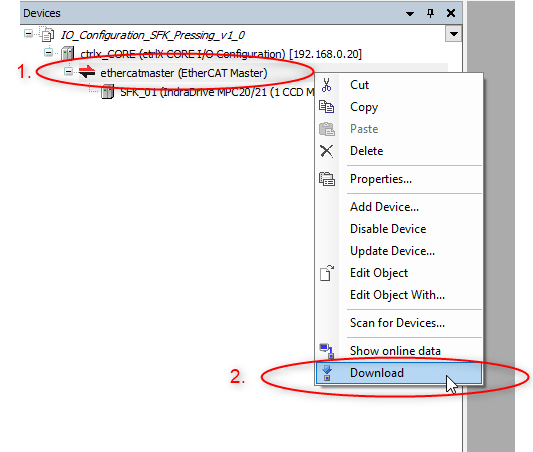The image size is (533, 452).
Task: Choose Scan for Devices... from menu
Action: [x=397, y=323]
